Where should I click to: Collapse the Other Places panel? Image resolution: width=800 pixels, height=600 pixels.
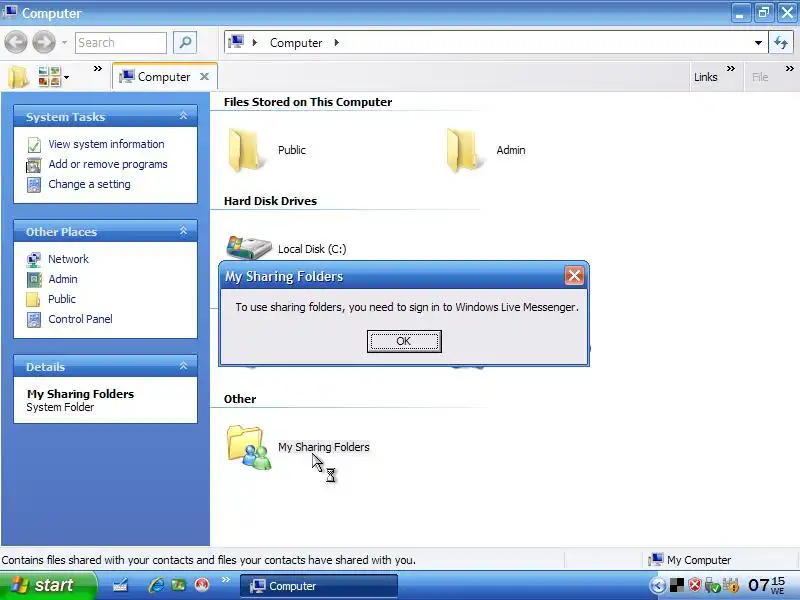click(183, 231)
